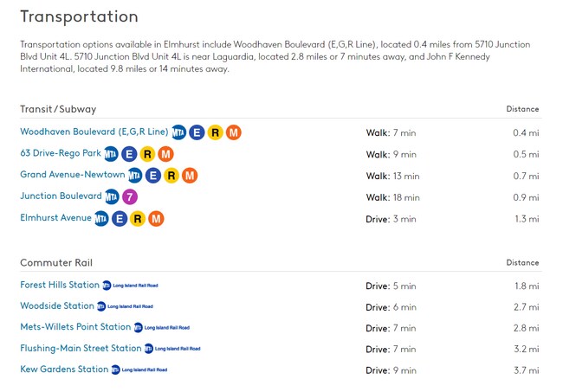Screen dimensions: 563x392
Task: Click LIRR logo beside Kew Gardens Station
Action: pos(139,370)
